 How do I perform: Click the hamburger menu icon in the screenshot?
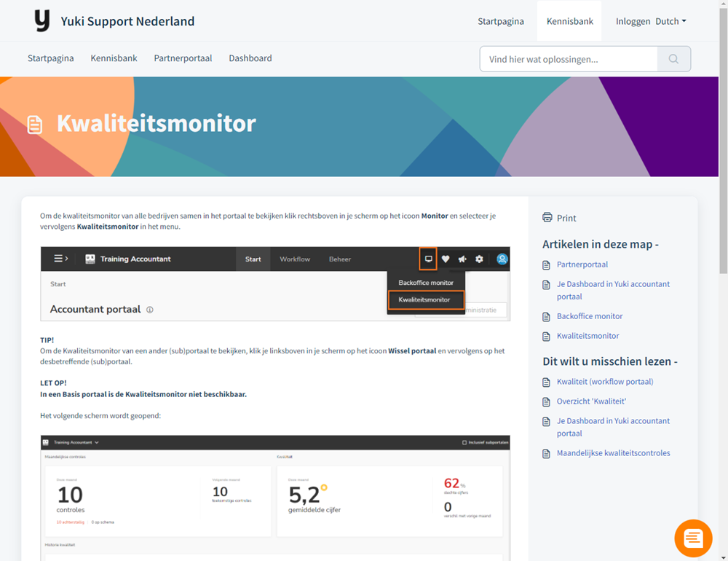point(61,259)
